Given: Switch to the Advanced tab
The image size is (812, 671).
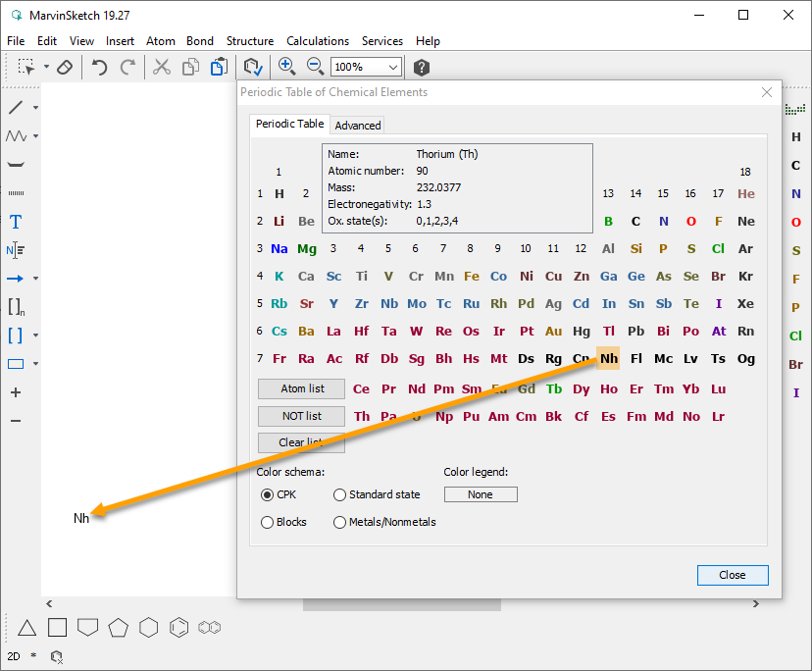Looking at the screenshot, I should click(357, 126).
